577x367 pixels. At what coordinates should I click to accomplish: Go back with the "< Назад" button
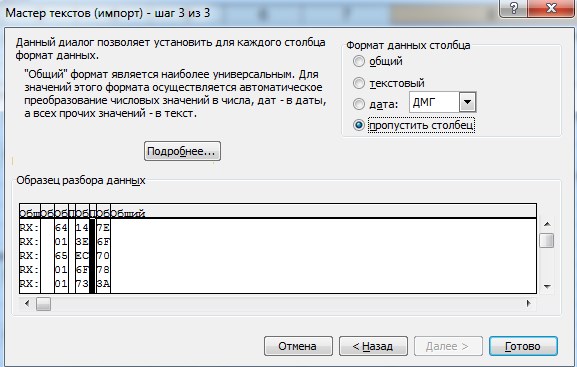(373, 346)
